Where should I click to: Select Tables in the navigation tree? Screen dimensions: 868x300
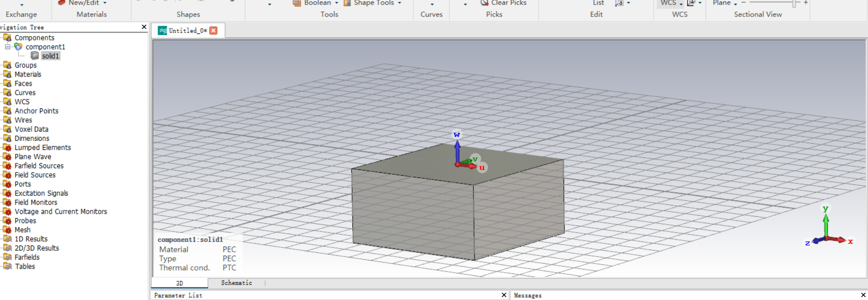click(x=25, y=266)
